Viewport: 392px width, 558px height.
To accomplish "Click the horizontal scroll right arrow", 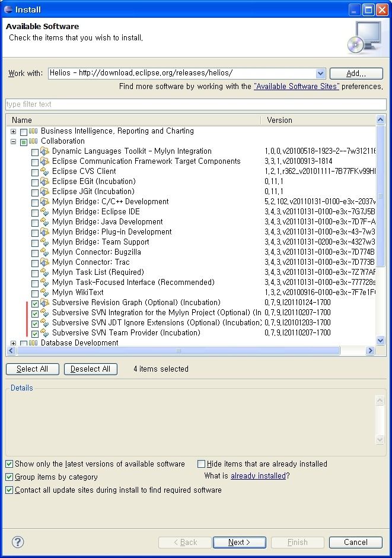I will point(370,351).
